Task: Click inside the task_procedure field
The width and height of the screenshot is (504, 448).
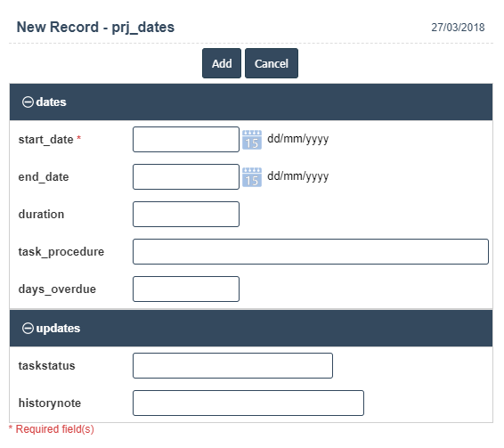Action: [311, 251]
